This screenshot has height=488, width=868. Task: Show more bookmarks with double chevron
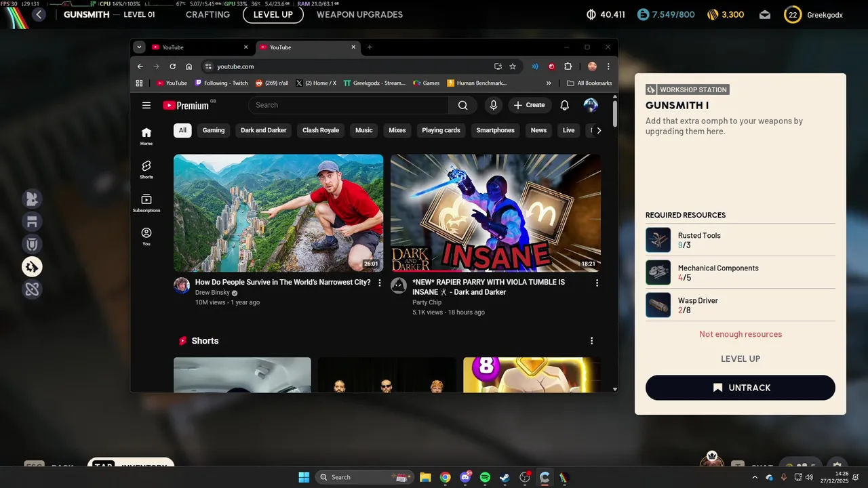(x=549, y=83)
